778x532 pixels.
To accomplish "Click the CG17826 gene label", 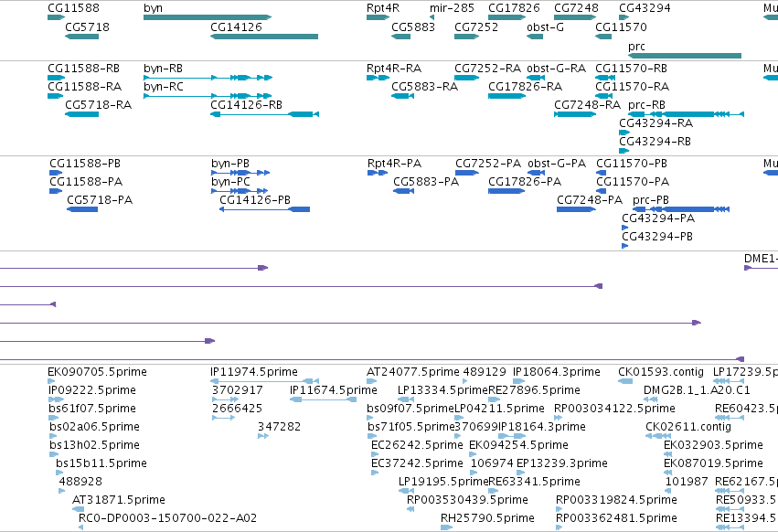I will tap(514, 8).
